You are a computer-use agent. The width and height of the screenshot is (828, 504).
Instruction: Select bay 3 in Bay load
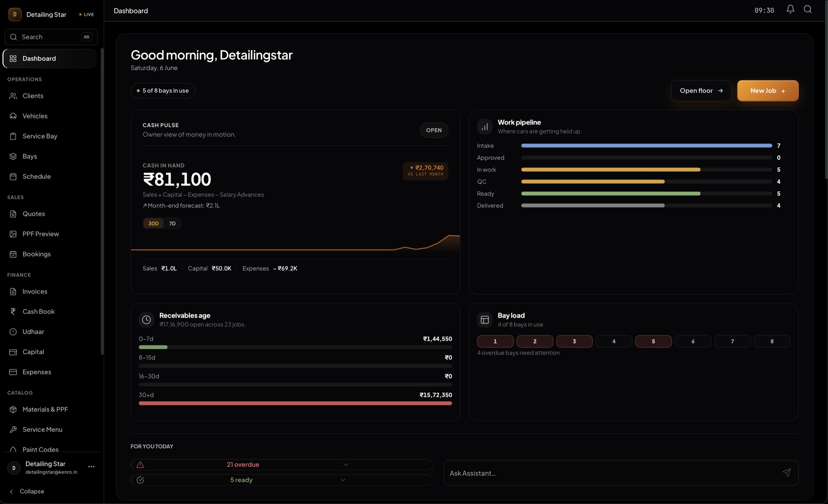click(574, 341)
